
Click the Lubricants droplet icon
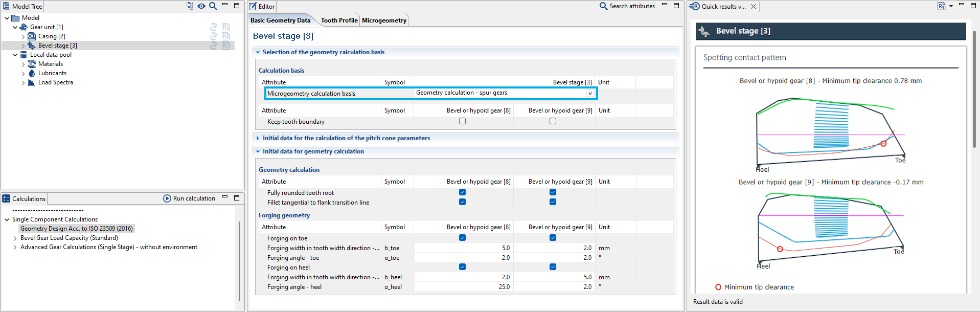click(x=32, y=73)
